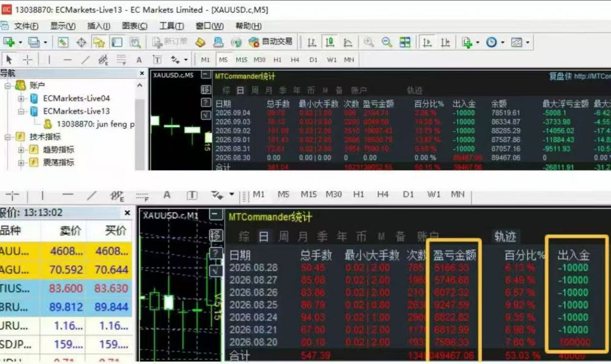The width and height of the screenshot is (611, 364).
Task: Click the Data Window crosshair-target icon
Action: coord(81,42)
